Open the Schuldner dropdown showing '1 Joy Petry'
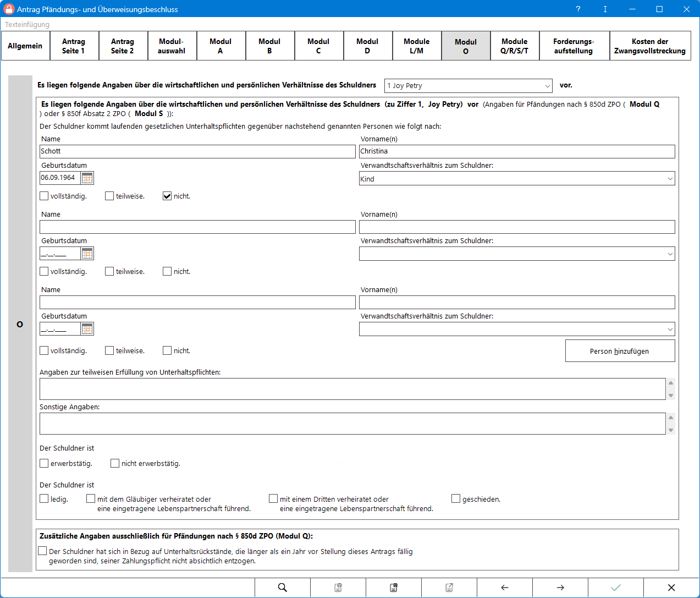 click(468, 86)
